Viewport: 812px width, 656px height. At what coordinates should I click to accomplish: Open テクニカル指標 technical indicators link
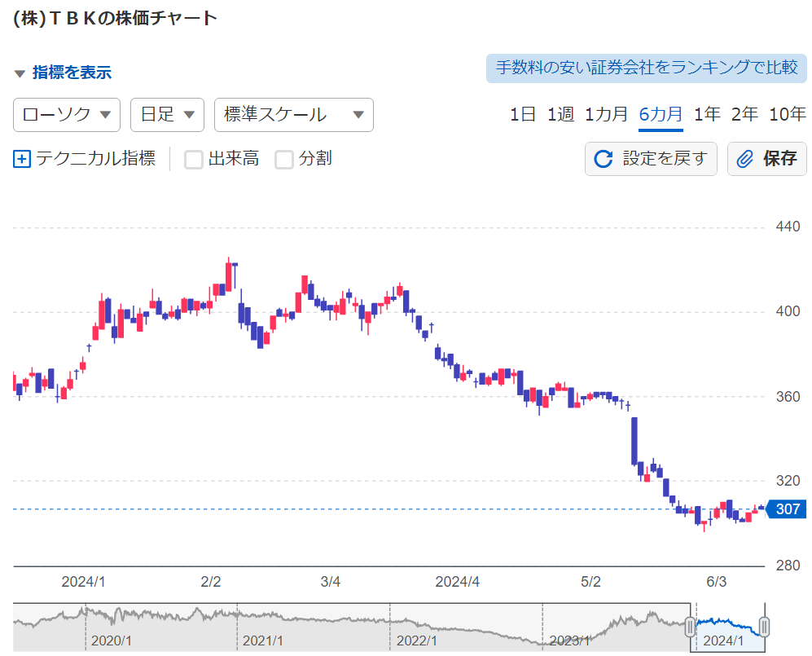click(96, 159)
